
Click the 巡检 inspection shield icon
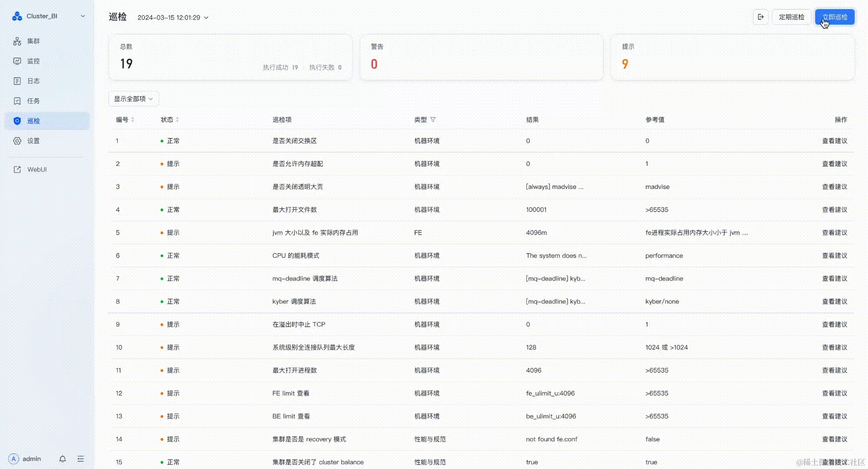coord(17,121)
